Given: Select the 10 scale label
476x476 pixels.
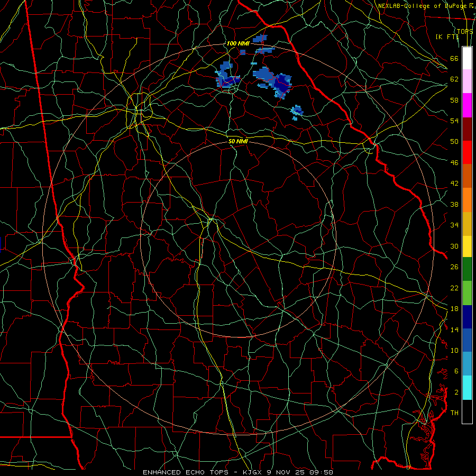Looking at the screenshot, I should tap(454, 350).
